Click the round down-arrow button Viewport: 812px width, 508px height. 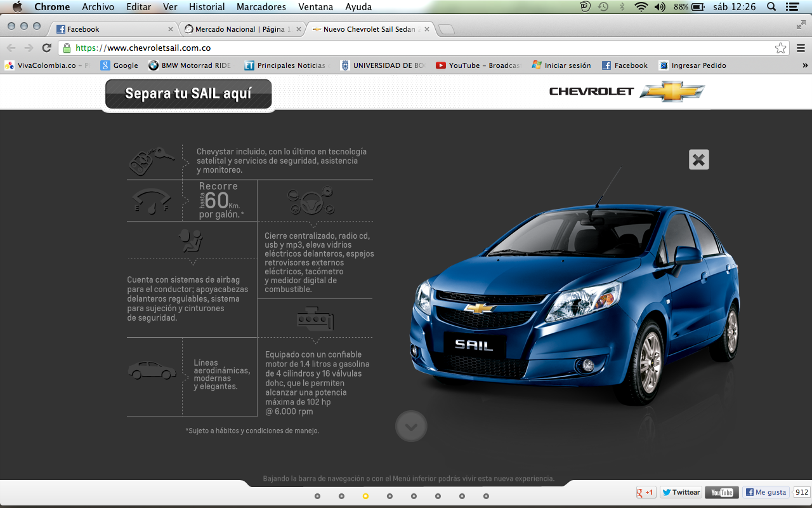pos(411,426)
